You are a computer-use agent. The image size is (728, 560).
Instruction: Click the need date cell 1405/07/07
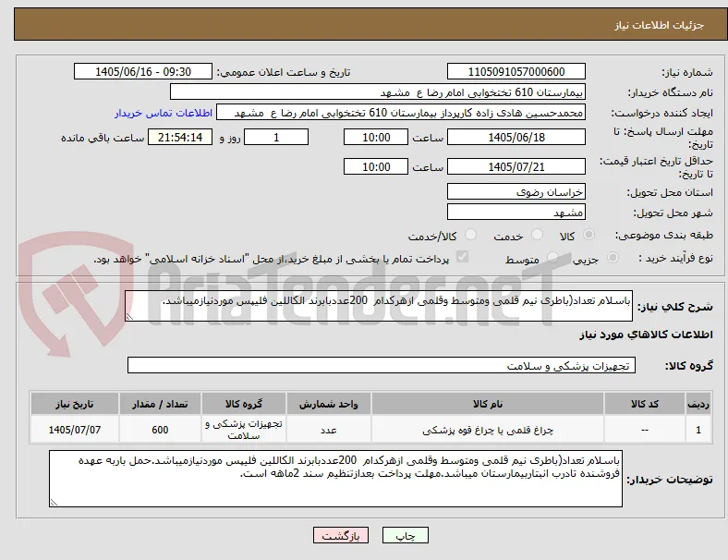(x=75, y=430)
